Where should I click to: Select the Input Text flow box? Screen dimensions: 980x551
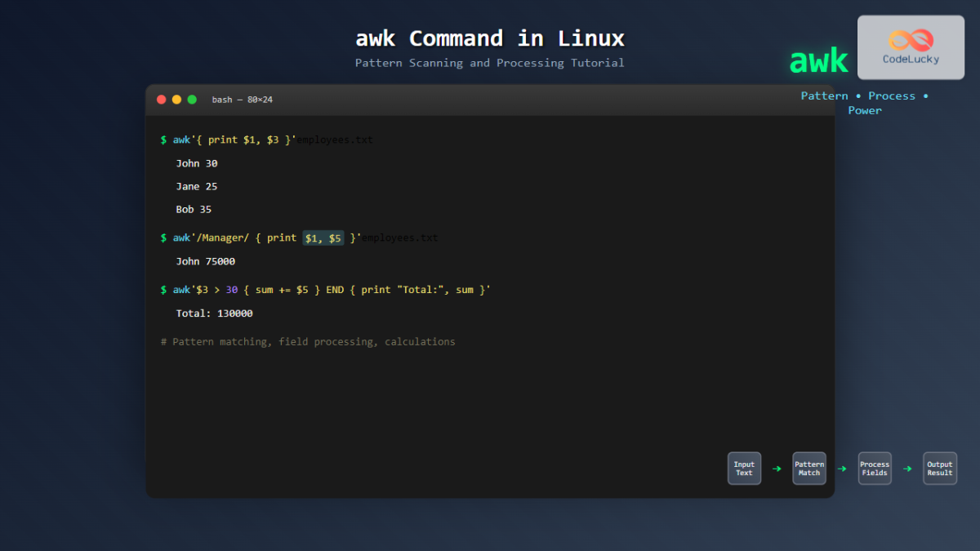(x=744, y=469)
